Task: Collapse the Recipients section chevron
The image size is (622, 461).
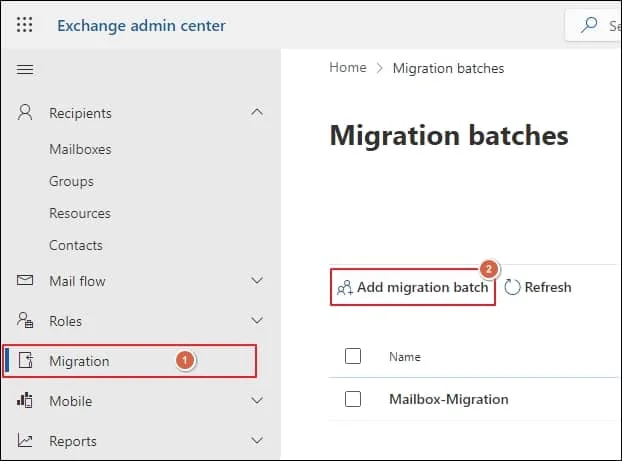Action: click(x=257, y=113)
